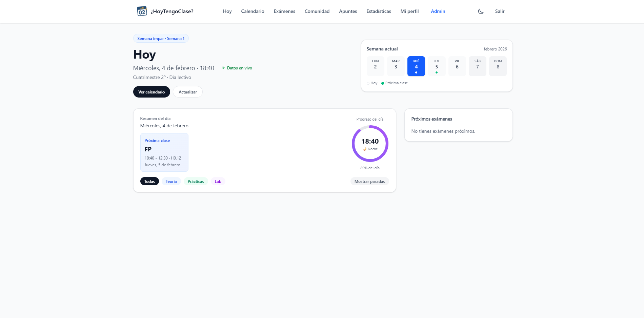Enable the Lab filter chip
Viewport: 644px width, 318px height.
point(218,182)
